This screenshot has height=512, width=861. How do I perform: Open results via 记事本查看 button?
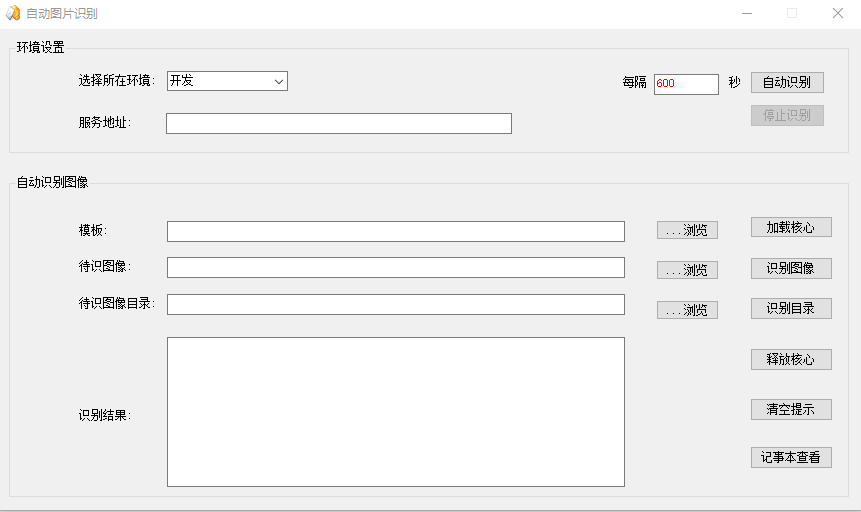pyautogui.click(x=790, y=457)
